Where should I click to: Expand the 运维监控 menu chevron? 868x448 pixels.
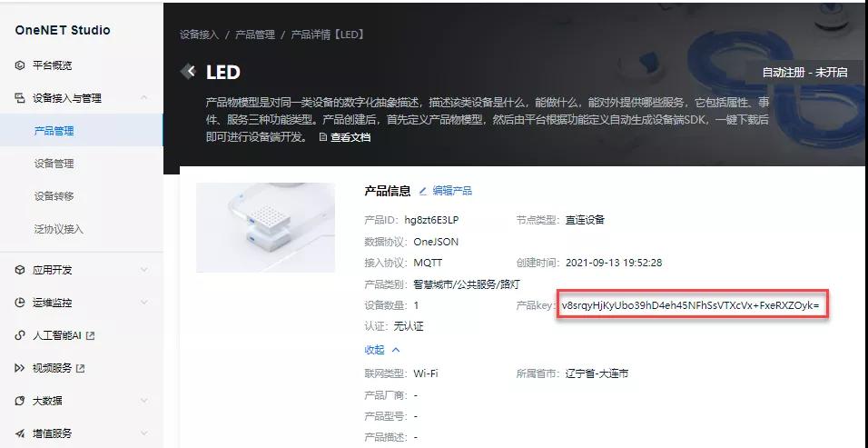tap(144, 303)
